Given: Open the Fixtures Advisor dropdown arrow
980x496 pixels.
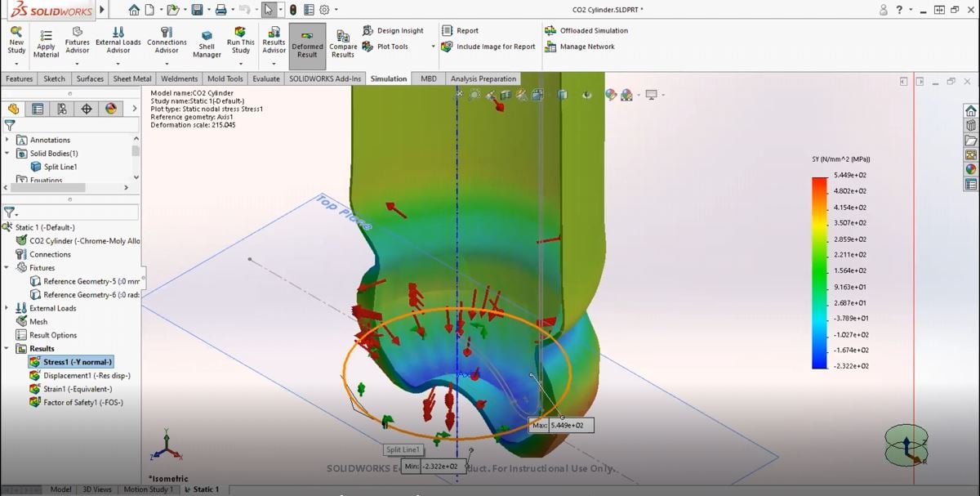Looking at the screenshot, I should pyautogui.click(x=78, y=63).
